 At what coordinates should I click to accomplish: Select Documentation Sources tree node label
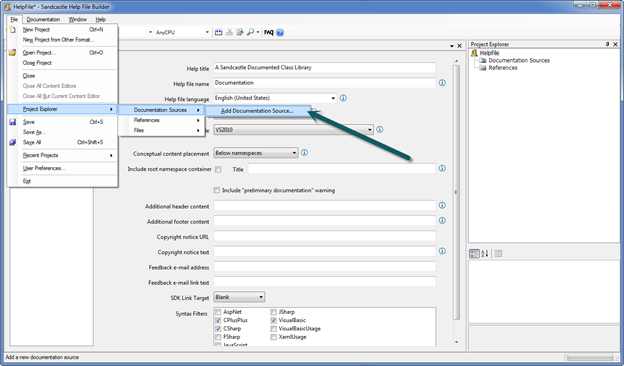click(x=519, y=60)
